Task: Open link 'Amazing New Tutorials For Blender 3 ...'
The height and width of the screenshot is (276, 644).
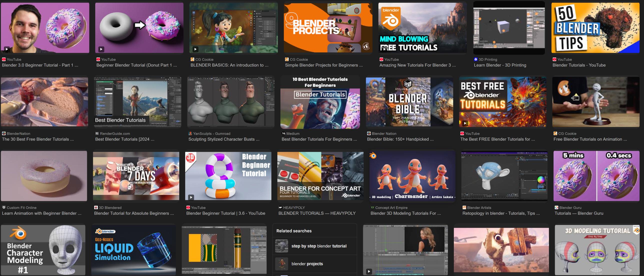Action: tap(418, 65)
